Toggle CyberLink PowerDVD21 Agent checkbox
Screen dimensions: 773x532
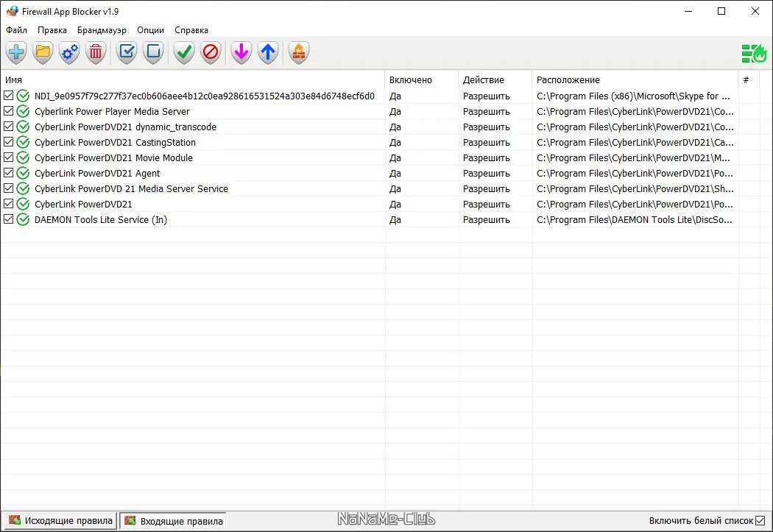coord(8,173)
